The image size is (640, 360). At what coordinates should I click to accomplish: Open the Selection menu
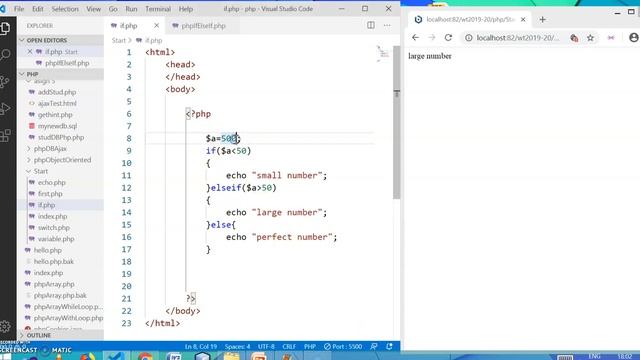coord(65,9)
